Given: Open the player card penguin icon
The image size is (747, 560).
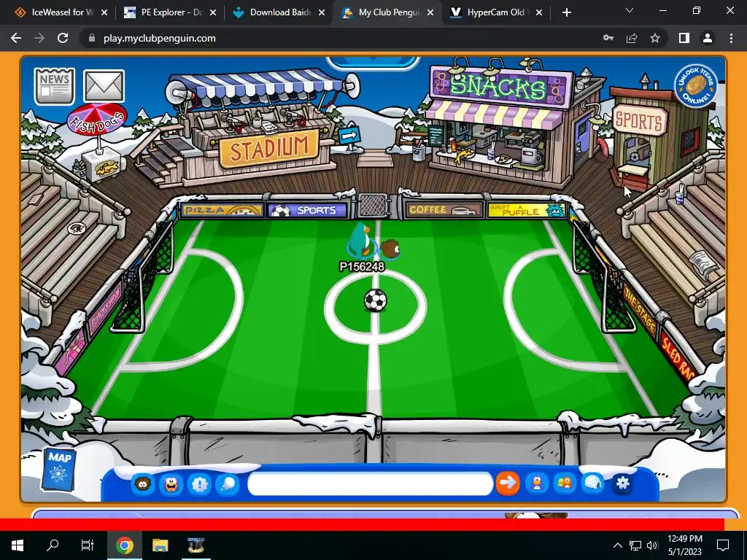Looking at the screenshot, I should [x=537, y=483].
